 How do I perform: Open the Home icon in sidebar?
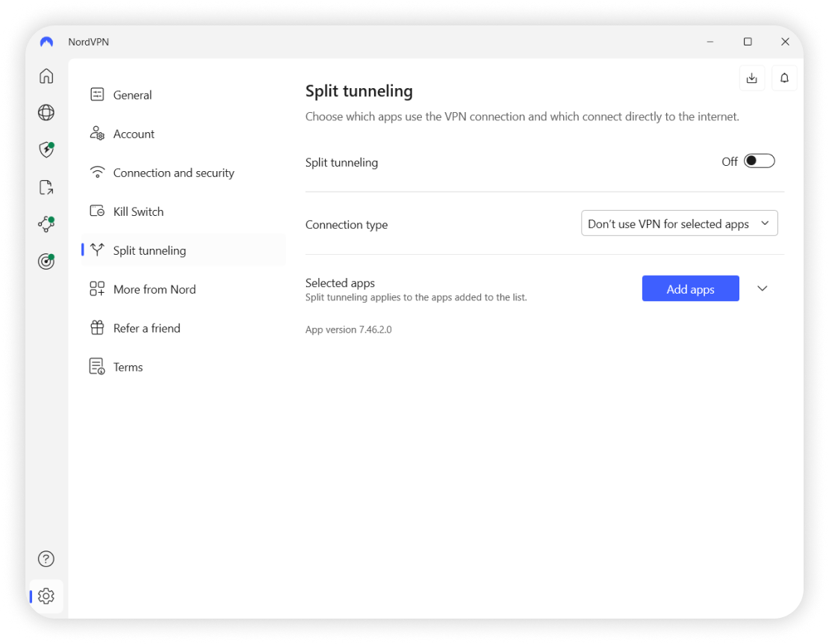point(46,75)
